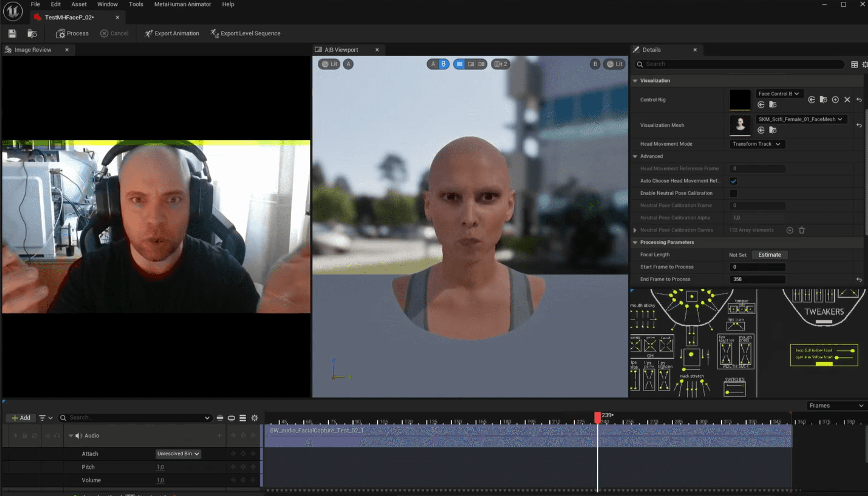The height and width of the screenshot is (496, 868).
Task: Click the Save asset icon
Action: [12, 33]
